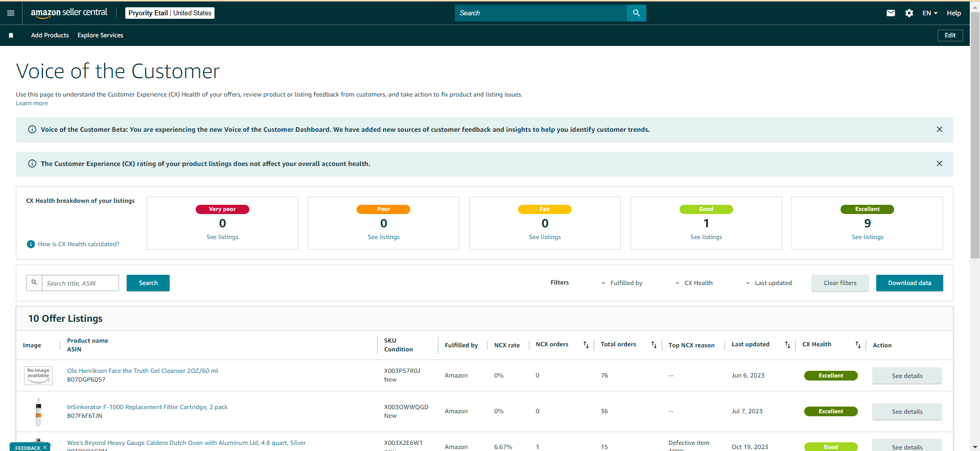Click SKU X003P57R0J cell
The width and height of the screenshot is (980, 451).
pyautogui.click(x=402, y=371)
